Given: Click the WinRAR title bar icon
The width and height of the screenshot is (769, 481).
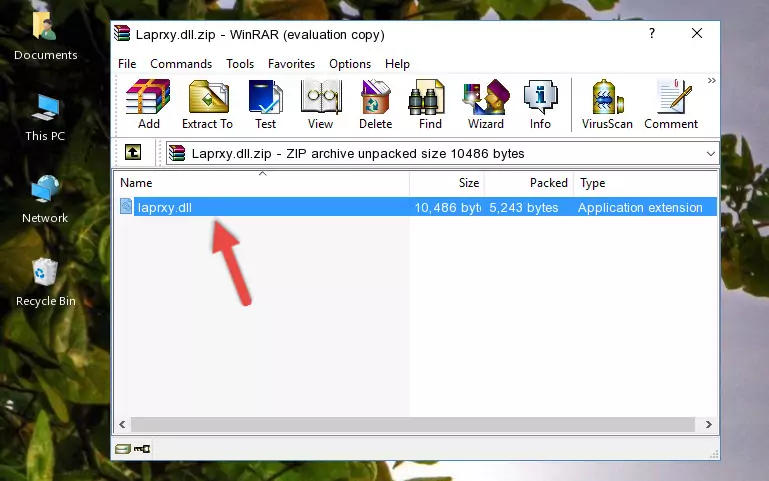Looking at the screenshot, I should [x=122, y=34].
